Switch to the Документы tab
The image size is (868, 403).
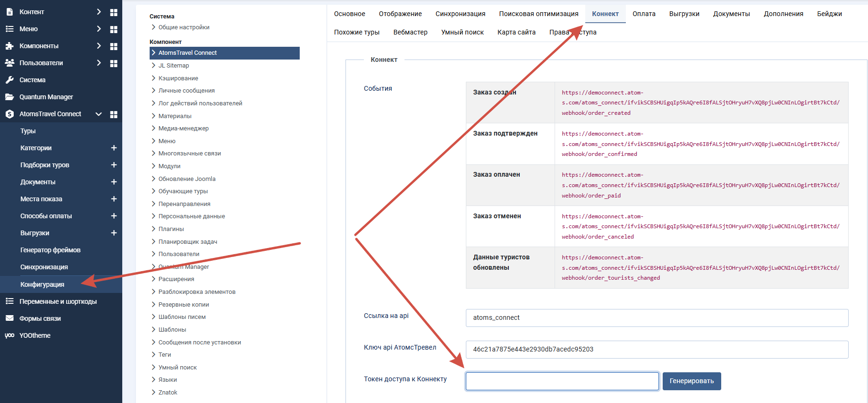[731, 14]
